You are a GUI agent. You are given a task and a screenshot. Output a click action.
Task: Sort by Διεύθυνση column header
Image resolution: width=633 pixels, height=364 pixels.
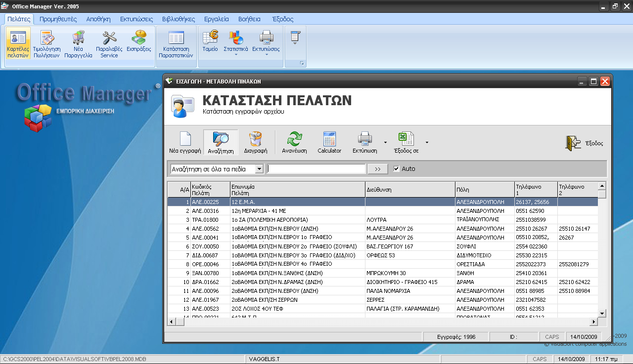click(410, 190)
